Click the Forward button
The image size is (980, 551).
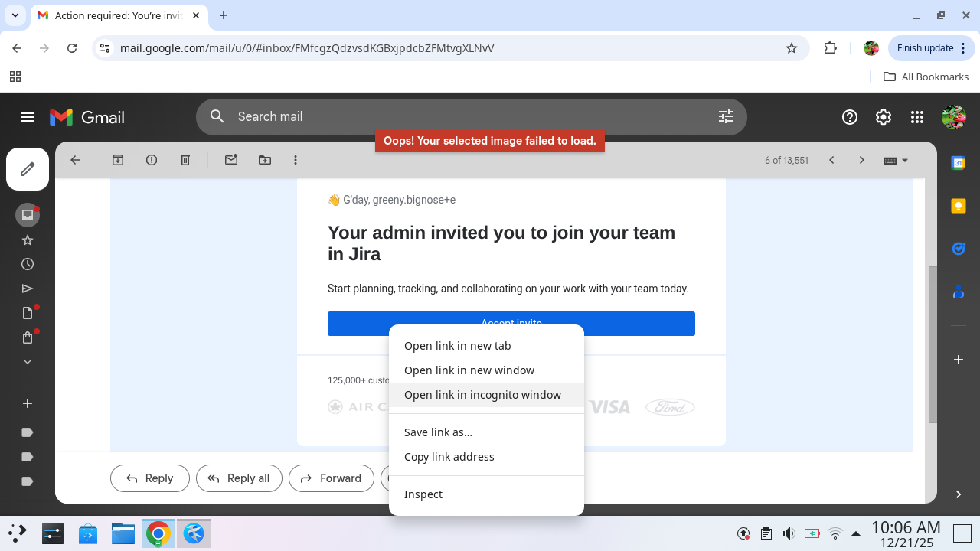tap(332, 478)
